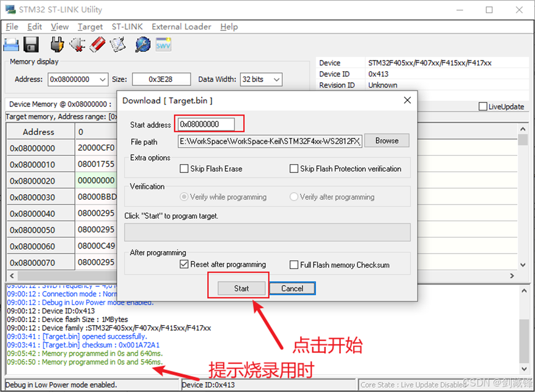Click memory table horizontal scroll right arrow

pyautogui.click(x=511, y=276)
